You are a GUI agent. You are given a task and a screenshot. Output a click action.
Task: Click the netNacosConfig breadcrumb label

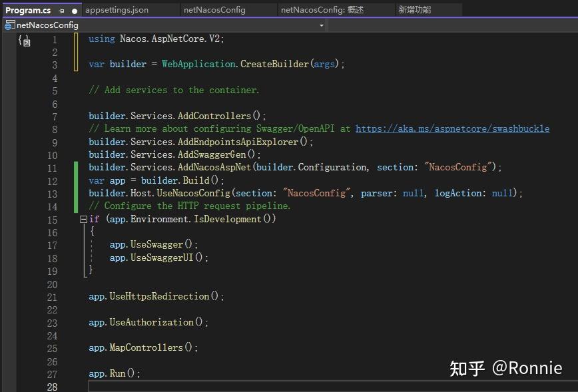click(47, 25)
